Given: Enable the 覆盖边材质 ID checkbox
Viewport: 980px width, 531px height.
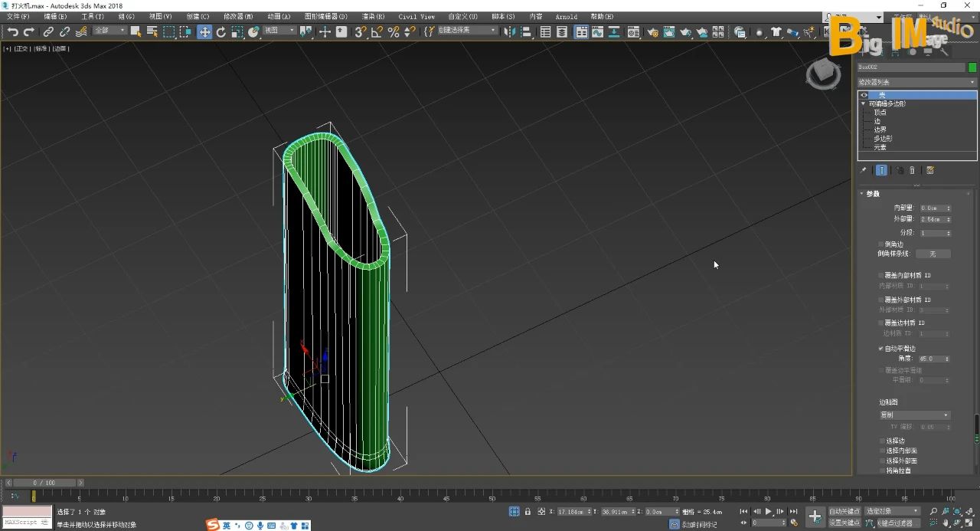Looking at the screenshot, I should 881,323.
